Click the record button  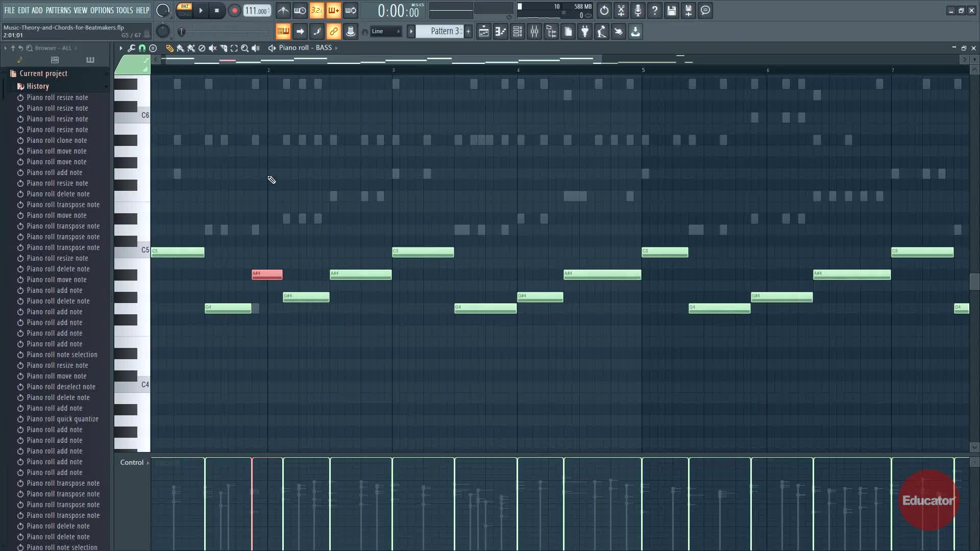[x=234, y=10]
